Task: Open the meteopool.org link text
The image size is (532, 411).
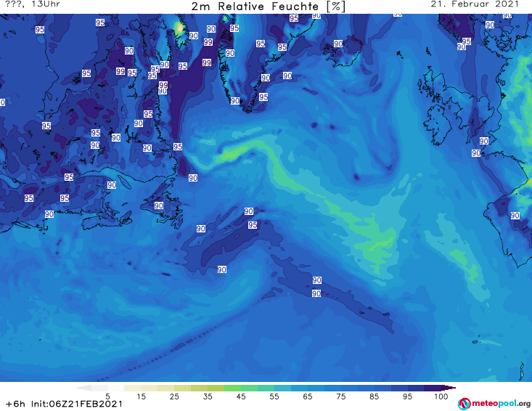Action: (x=501, y=403)
